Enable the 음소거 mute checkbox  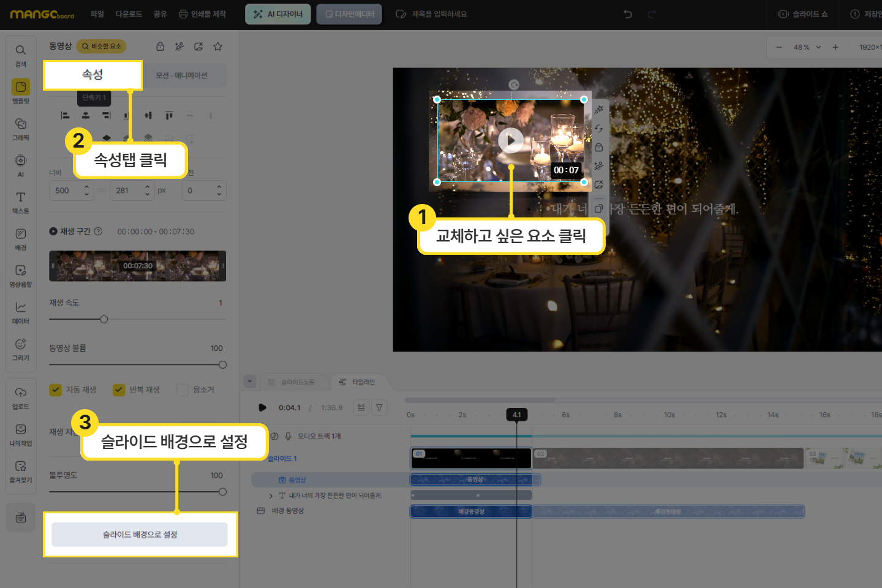[x=182, y=390]
